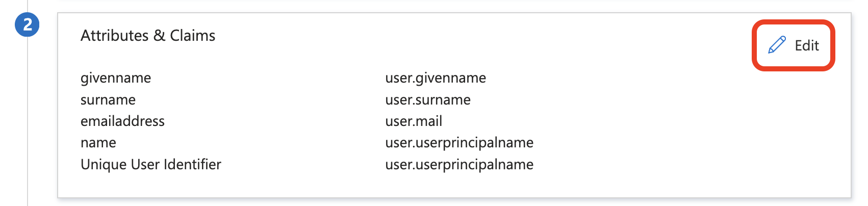Click user.userprincipalname in the name row

[x=459, y=143]
